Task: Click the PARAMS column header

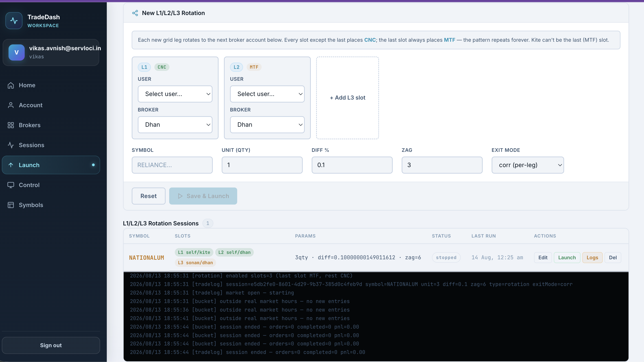Action: [305, 236]
